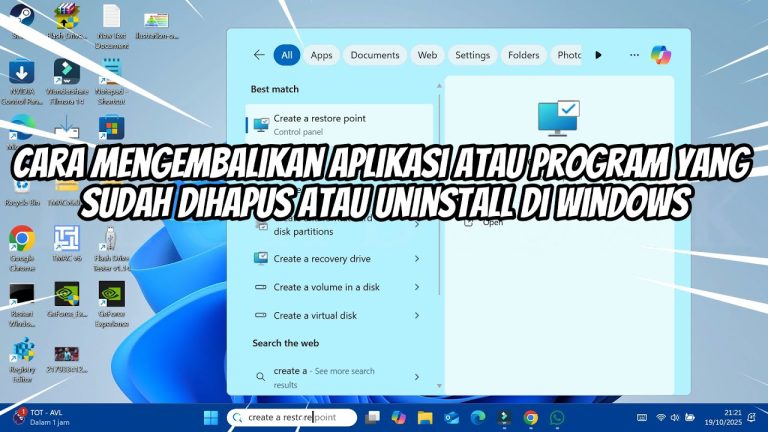The width and height of the screenshot is (768, 432).
Task: Open WhatsApp from the taskbar
Action: click(557, 418)
